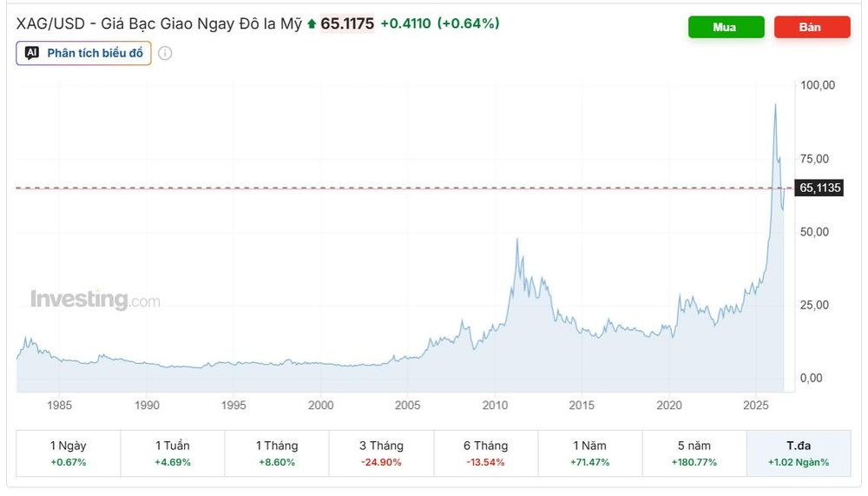Click the 2025 label on the time axis
The image size is (868, 496).
tap(756, 405)
